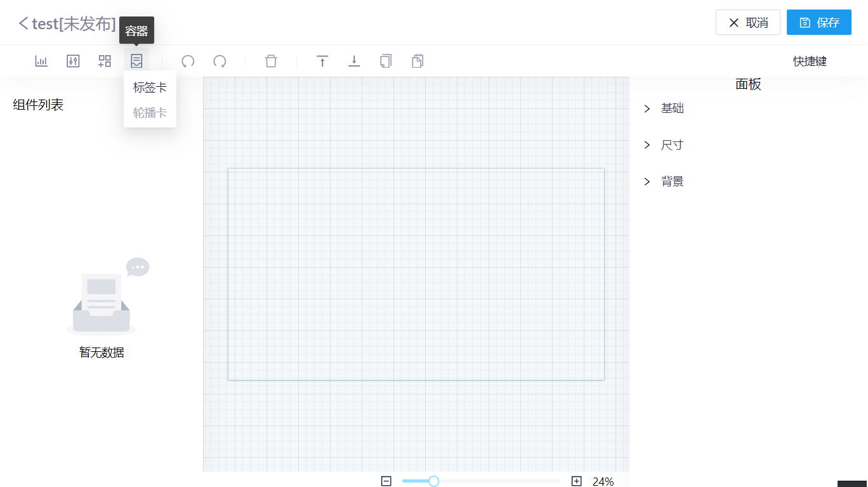Image resolution: width=868 pixels, height=487 pixels.
Task: Choose 轮播卡 from the container menu
Action: coord(150,113)
